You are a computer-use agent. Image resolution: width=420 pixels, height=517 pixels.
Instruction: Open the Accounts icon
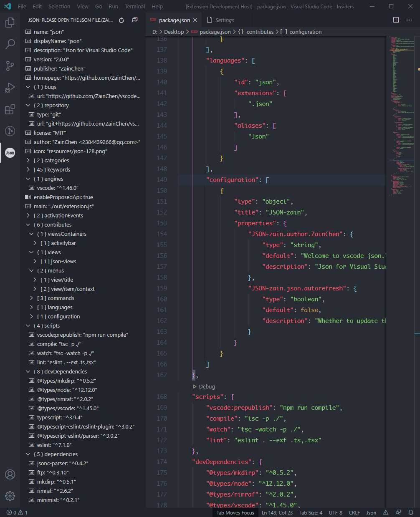(10, 474)
